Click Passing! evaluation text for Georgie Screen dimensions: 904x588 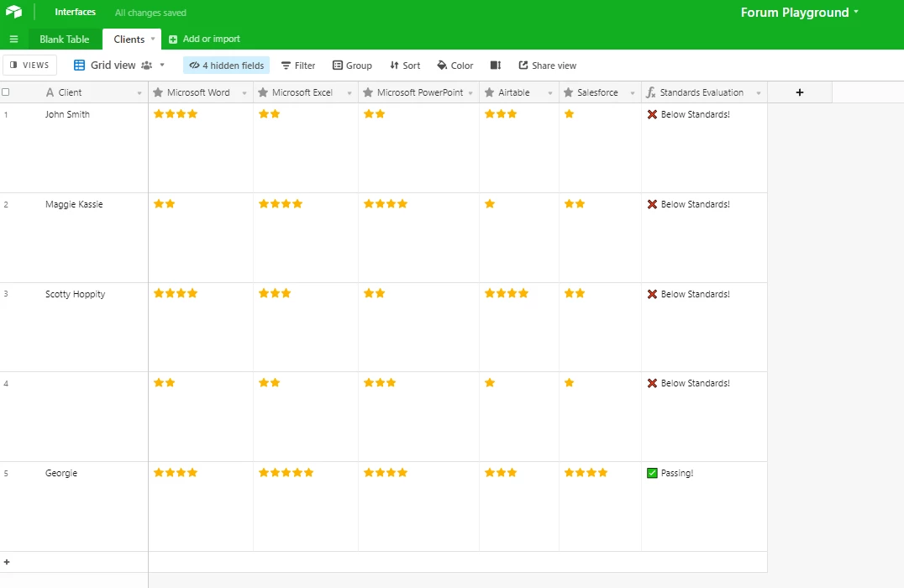(677, 473)
